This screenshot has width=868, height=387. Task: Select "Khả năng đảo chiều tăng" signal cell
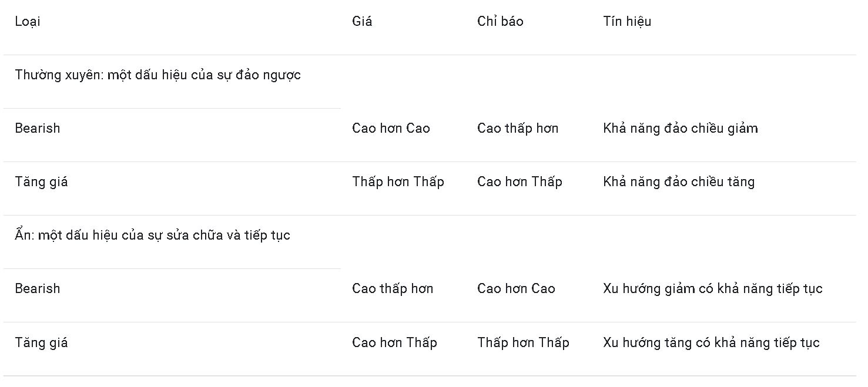[678, 182]
